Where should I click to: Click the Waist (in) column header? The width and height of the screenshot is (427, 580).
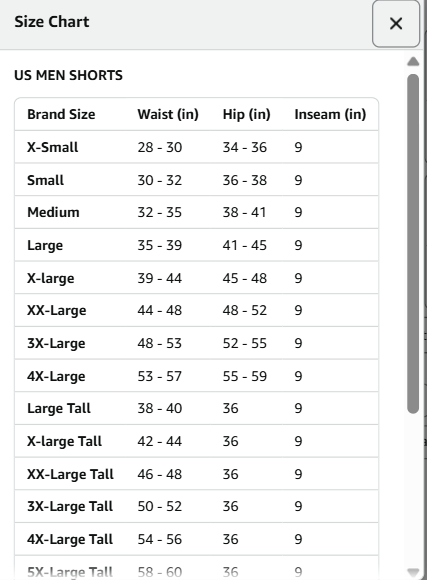click(168, 114)
